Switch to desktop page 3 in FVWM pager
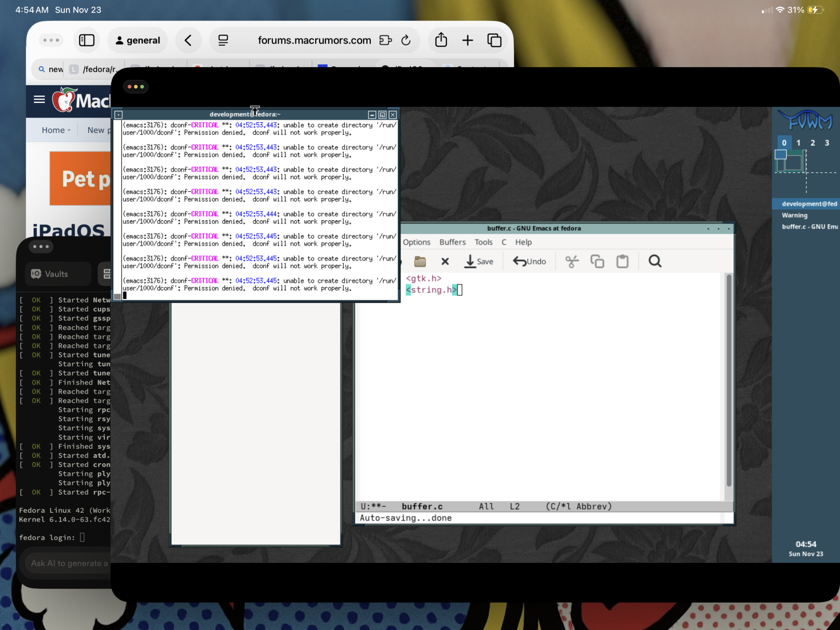The image size is (840, 630). 827,143
